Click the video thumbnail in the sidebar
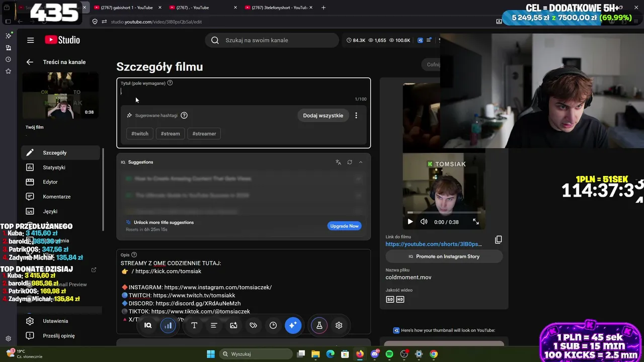This screenshot has width=644, height=362. [x=60, y=96]
